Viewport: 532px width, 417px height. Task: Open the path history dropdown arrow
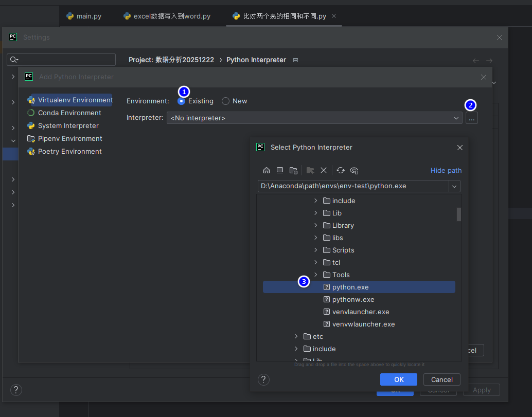tap(454, 186)
